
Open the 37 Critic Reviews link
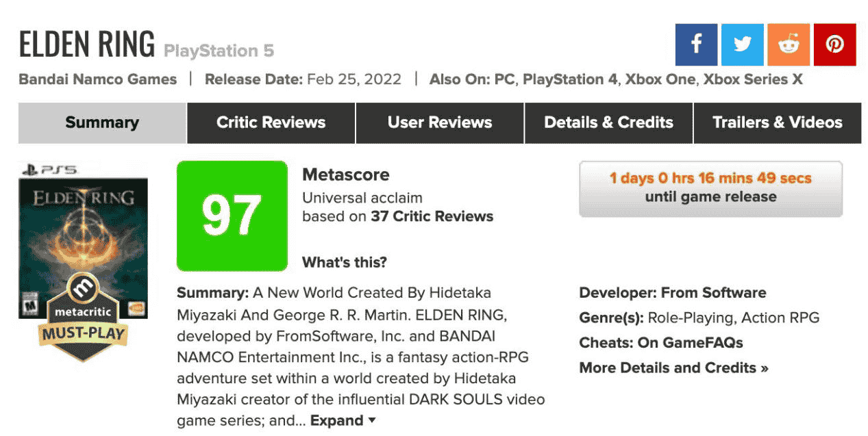(x=432, y=216)
